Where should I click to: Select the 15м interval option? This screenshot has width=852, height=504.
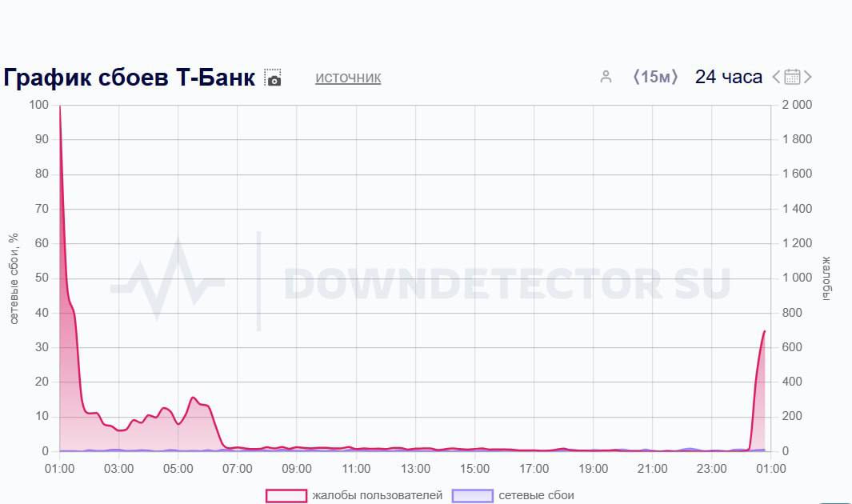[x=655, y=77]
